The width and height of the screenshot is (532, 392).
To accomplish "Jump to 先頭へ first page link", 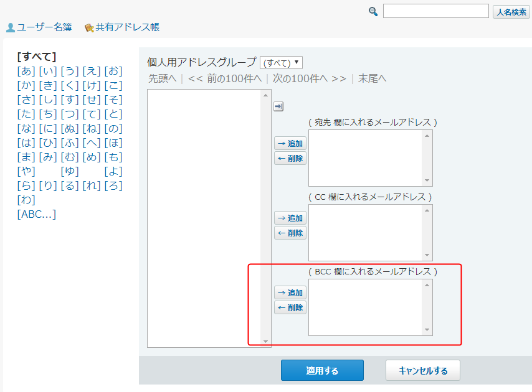I will [163, 78].
